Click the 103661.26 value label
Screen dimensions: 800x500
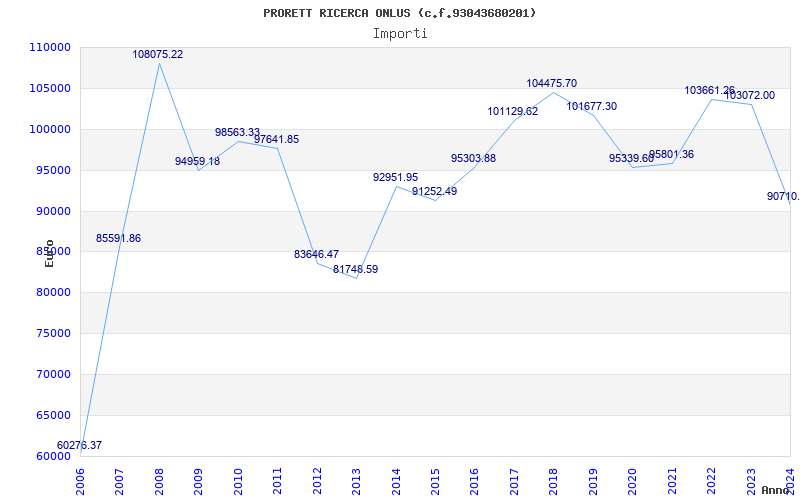[x=710, y=90]
